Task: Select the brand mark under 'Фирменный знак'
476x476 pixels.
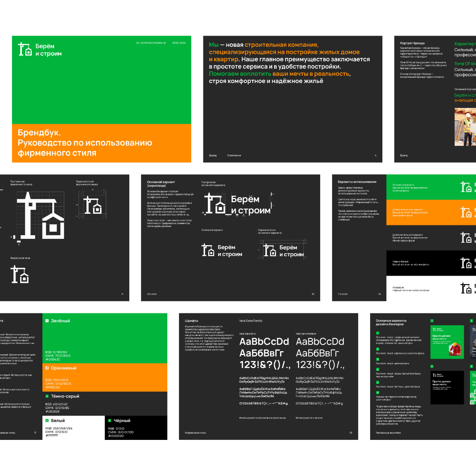Action: 19,274
